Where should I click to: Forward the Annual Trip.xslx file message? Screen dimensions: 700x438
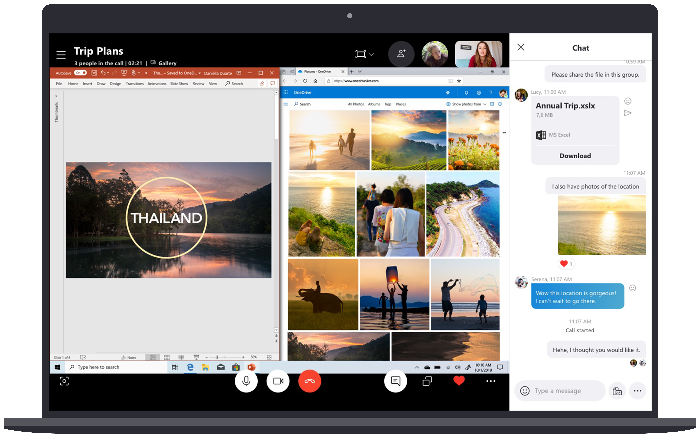pos(627,113)
